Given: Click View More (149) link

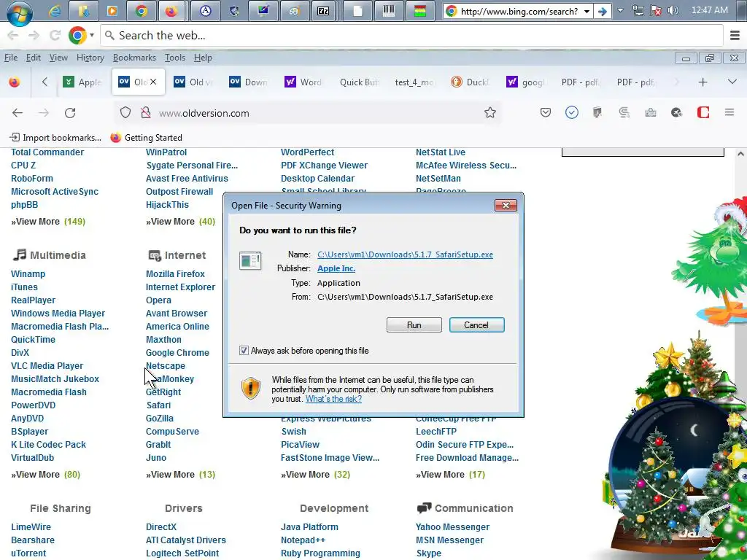Looking at the screenshot, I should click(48, 222).
